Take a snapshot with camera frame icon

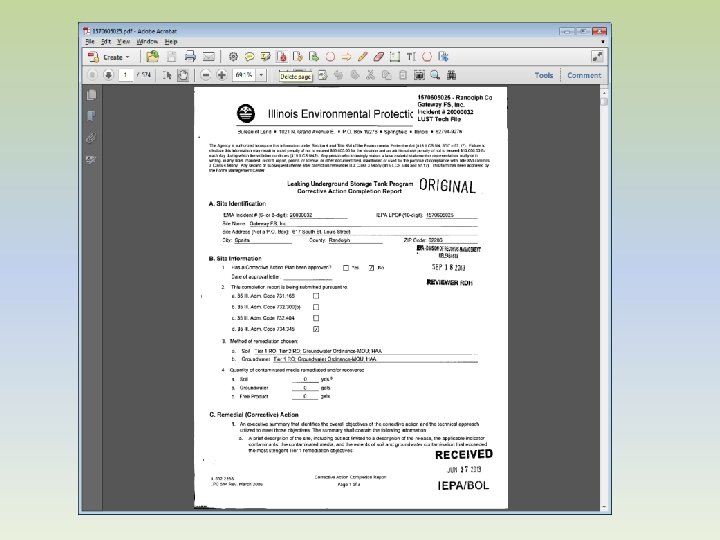[419, 75]
